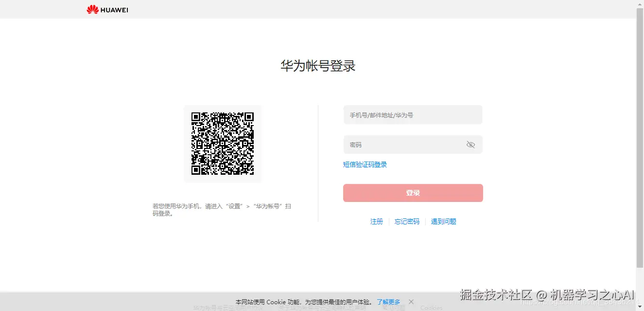
Task: Click 忘记密码 to recover password
Action: point(407,221)
